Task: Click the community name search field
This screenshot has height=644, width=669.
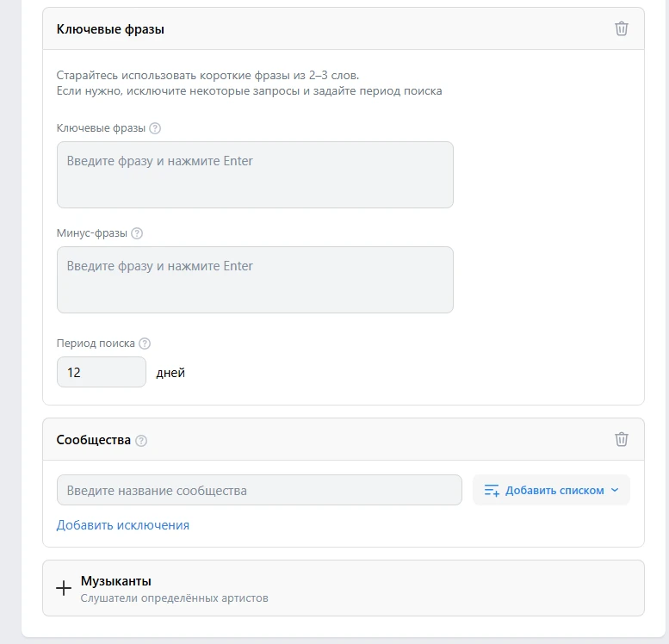Action: (259, 491)
